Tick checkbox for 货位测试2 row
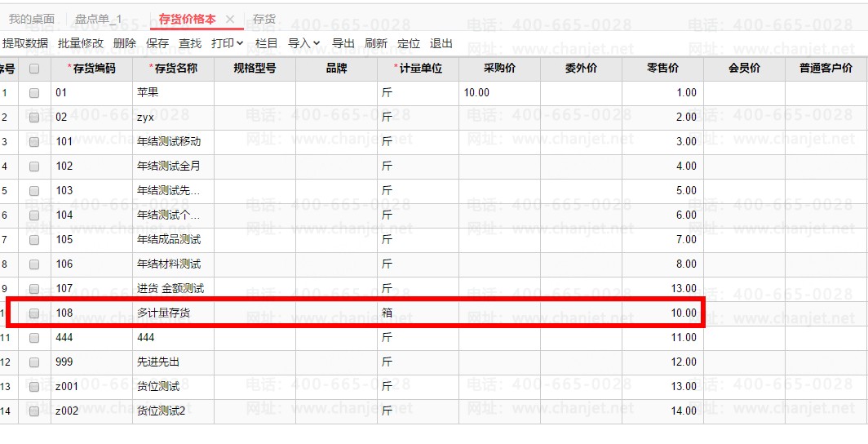The image size is (868, 444). (x=34, y=411)
